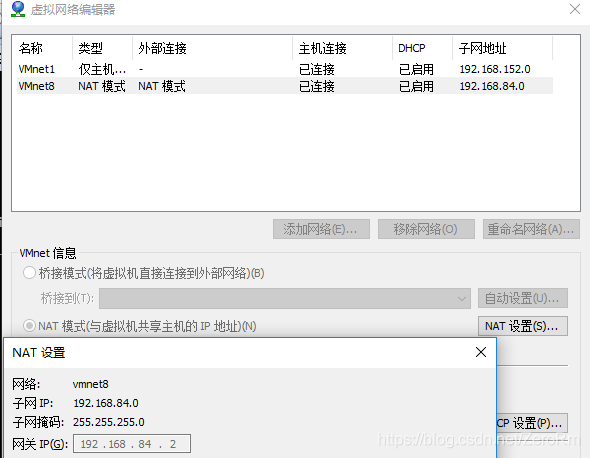Close the 虚拟网络编辑器 window
Viewport: 590px width, 458px height.
tap(575, 9)
